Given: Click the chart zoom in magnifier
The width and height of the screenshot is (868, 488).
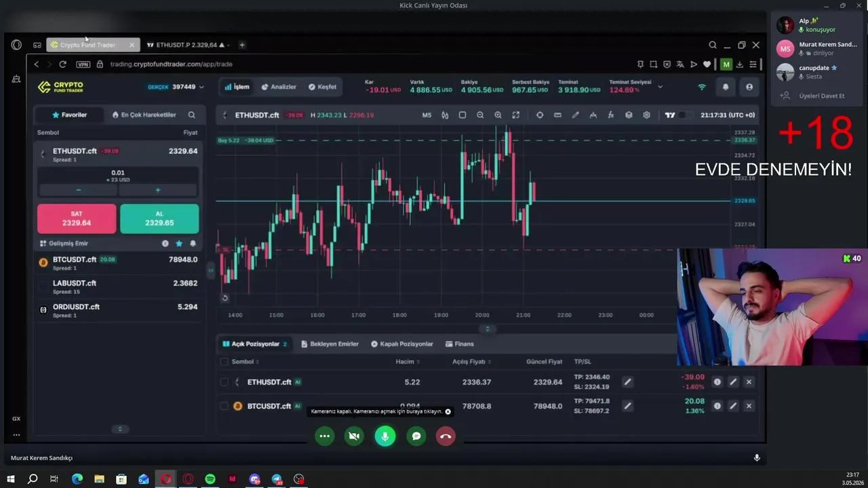Looking at the screenshot, I should tap(498, 115).
